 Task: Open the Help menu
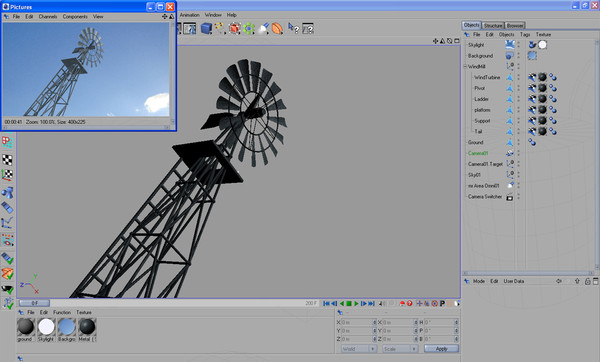coord(232,15)
